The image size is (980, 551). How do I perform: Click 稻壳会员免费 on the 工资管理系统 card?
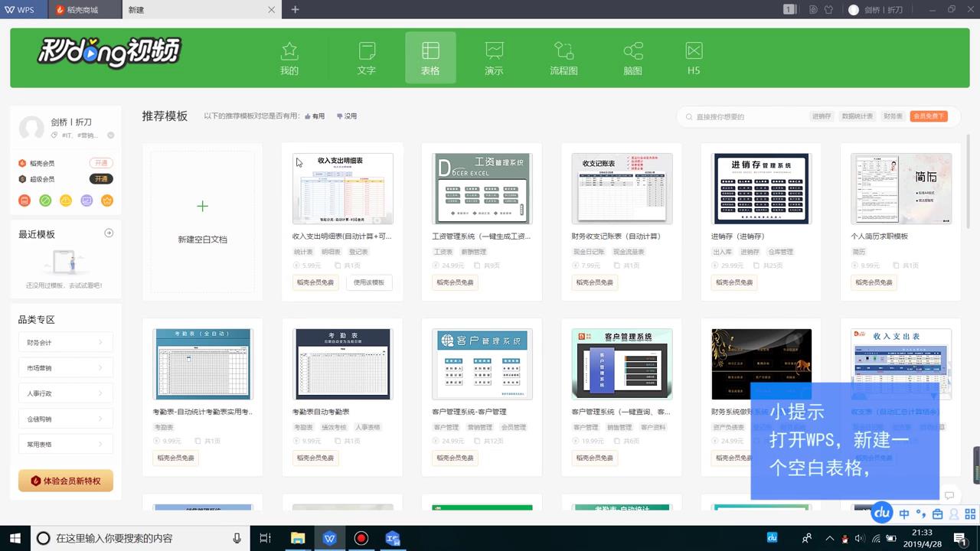point(456,282)
